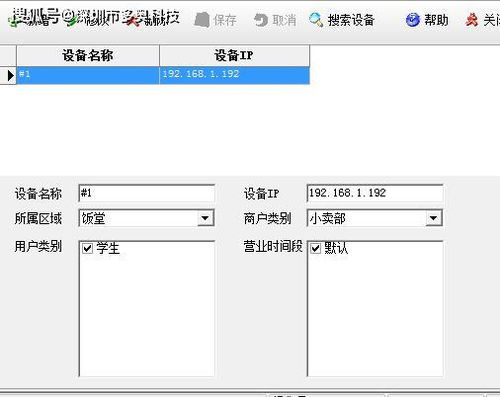The image size is (500, 397).
Task: Click the 192.168.1.192 cell in device table
Action: click(235, 75)
